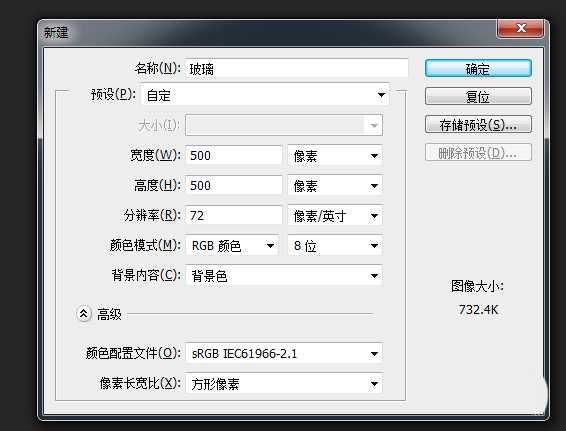Click the 背景内容(C) label
The width and height of the screenshot is (566, 431).
146,275
